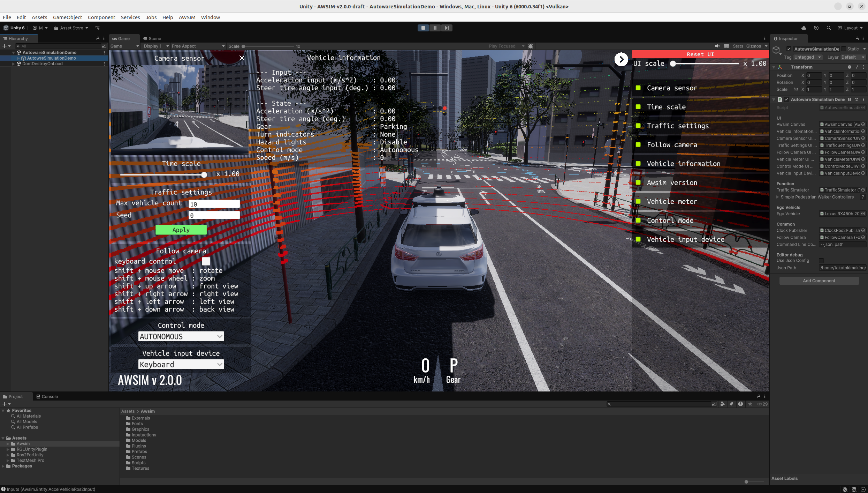Toggle the Time scale UI checkbox
Image resolution: width=868 pixels, height=493 pixels.
[x=638, y=107]
